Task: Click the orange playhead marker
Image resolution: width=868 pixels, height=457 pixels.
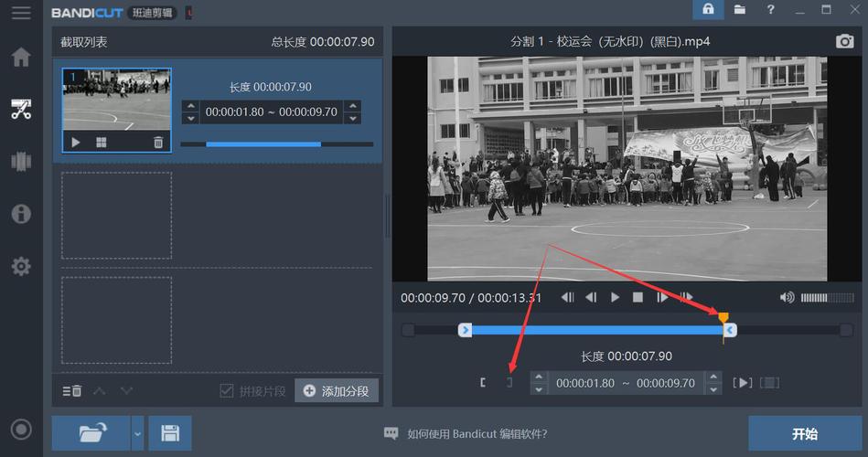Action: click(723, 317)
